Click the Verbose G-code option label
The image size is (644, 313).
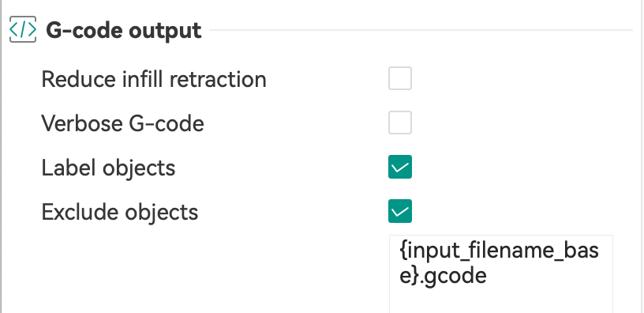(123, 123)
